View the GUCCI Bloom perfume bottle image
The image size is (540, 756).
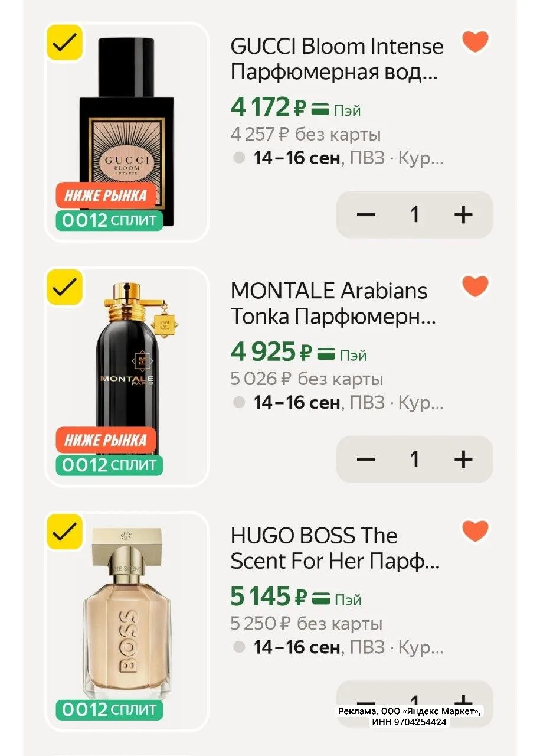(x=127, y=132)
